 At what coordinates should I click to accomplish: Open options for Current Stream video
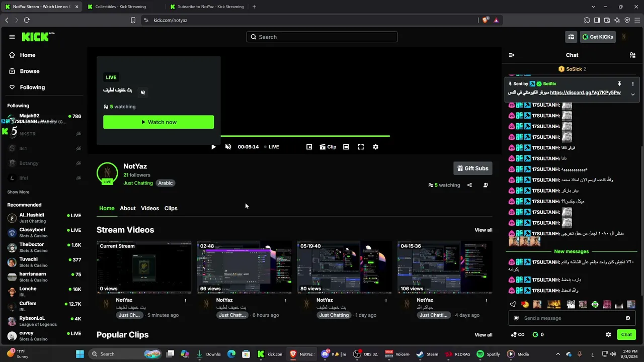pyautogui.click(x=185, y=301)
